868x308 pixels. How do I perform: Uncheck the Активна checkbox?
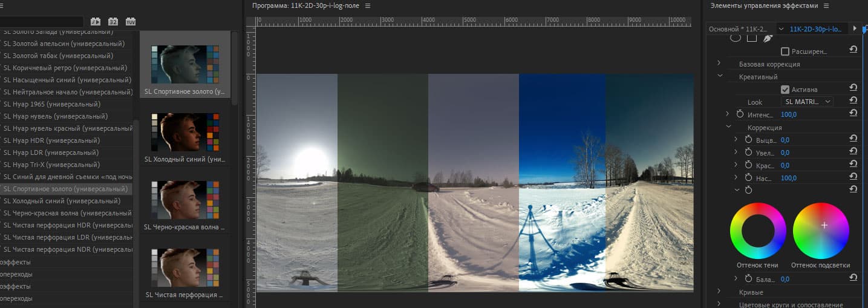(x=785, y=90)
